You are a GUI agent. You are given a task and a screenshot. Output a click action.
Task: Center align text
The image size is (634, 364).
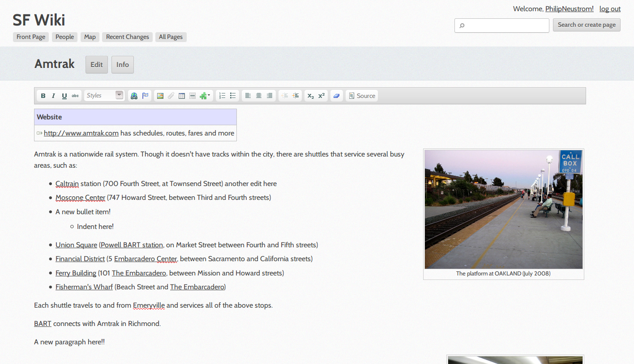[x=259, y=96]
